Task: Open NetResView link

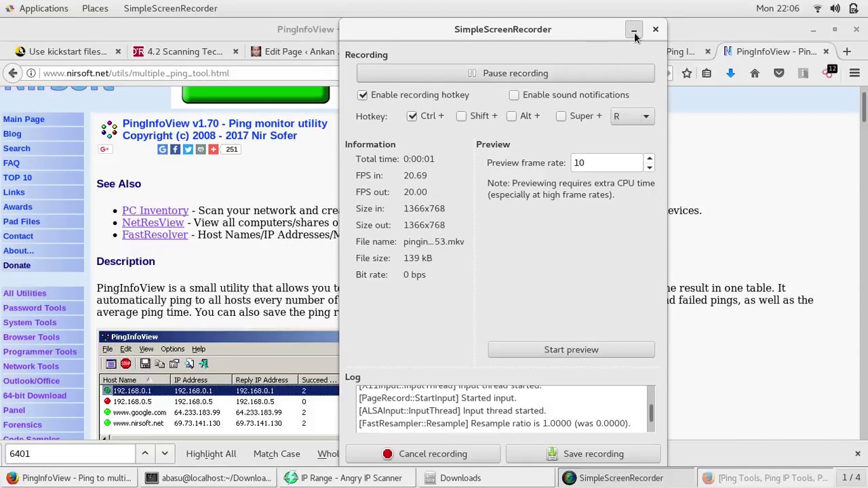Action: [x=153, y=223]
